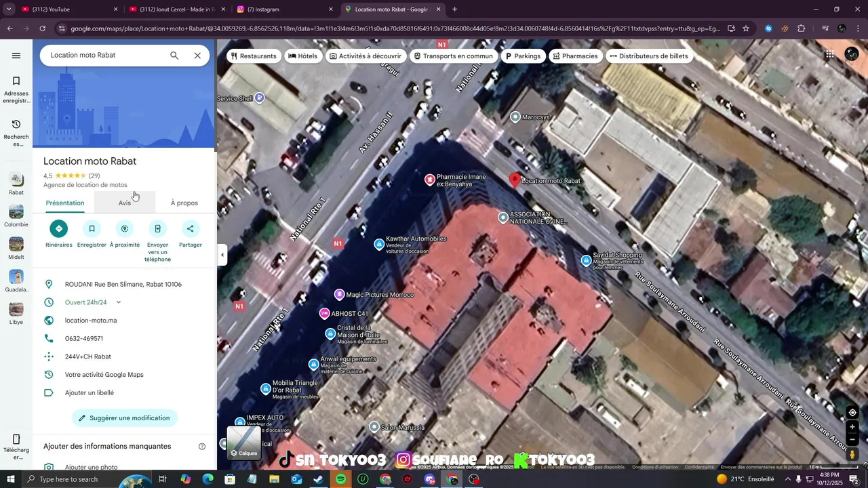Screen dimensions: 868x488
Task: Click Suggérer une modification button
Action: click(125, 418)
